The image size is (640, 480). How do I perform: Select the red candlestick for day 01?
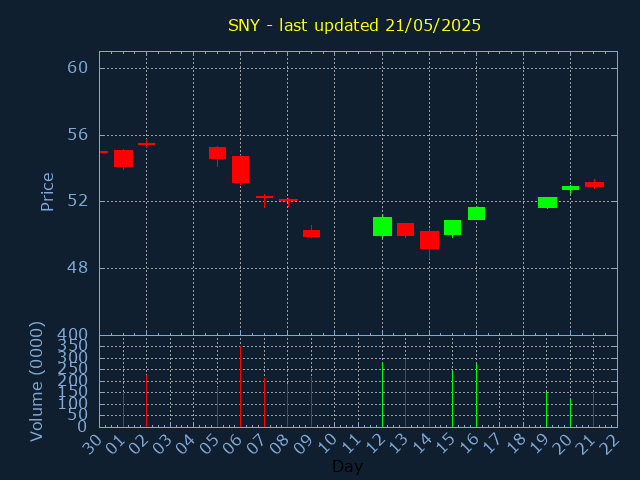click(x=123, y=159)
